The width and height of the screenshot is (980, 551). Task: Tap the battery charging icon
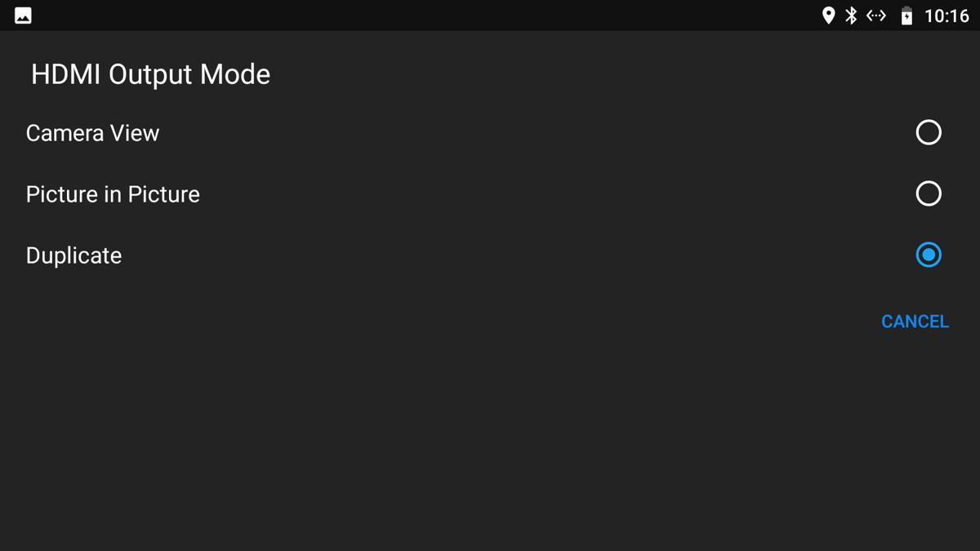(906, 16)
